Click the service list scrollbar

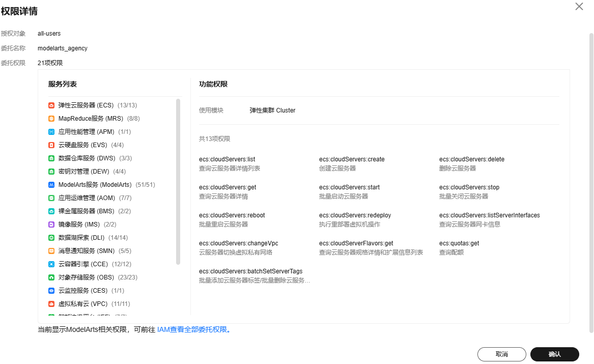178,182
